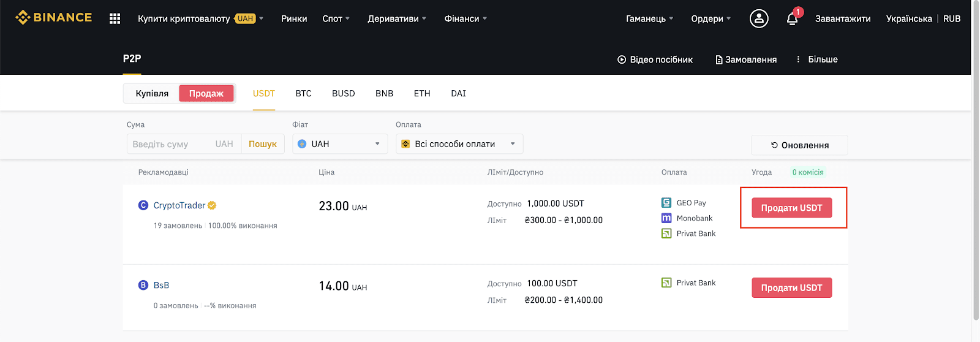Viewport: 980px width, 342px height.
Task: Change currency via RUB
Action: (952, 18)
